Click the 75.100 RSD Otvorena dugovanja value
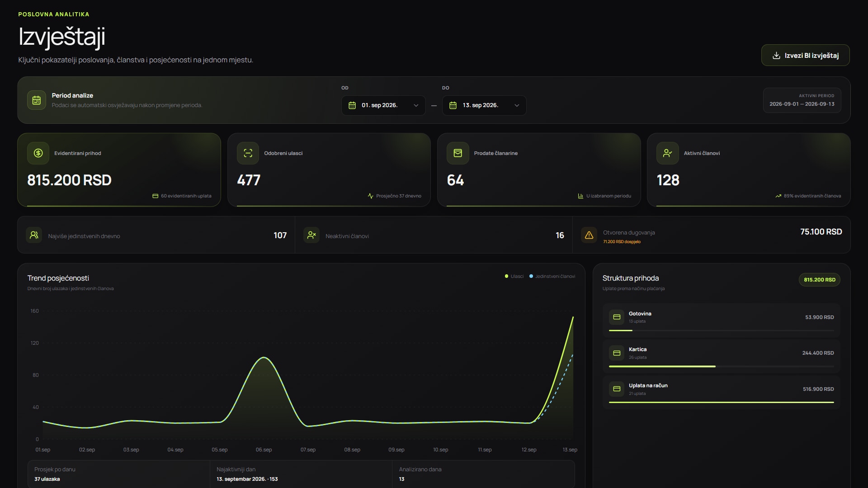Screen dimensions: 868x488 point(821,232)
